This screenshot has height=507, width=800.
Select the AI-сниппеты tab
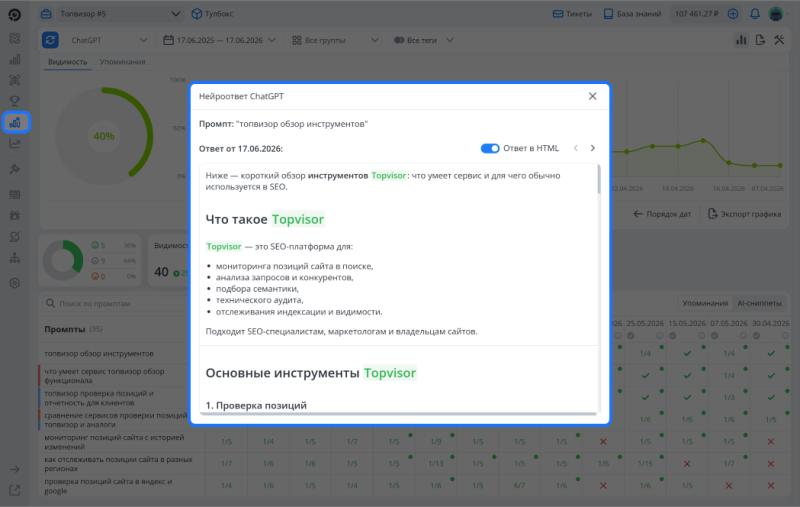[759, 303]
